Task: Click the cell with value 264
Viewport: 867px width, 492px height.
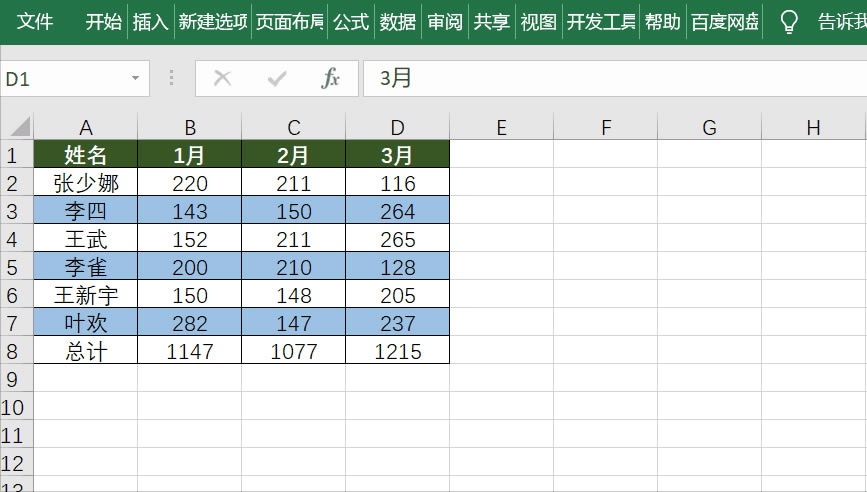Action: (x=398, y=211)
